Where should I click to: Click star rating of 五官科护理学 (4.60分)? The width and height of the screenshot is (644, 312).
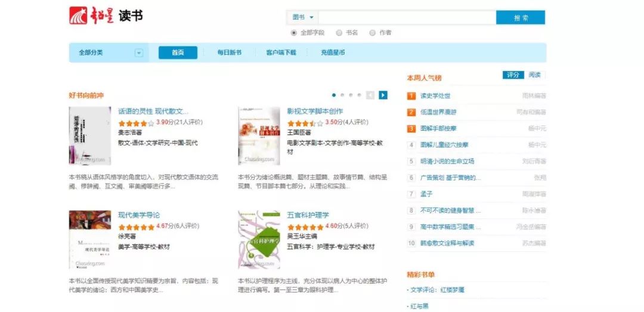(305, 226)
